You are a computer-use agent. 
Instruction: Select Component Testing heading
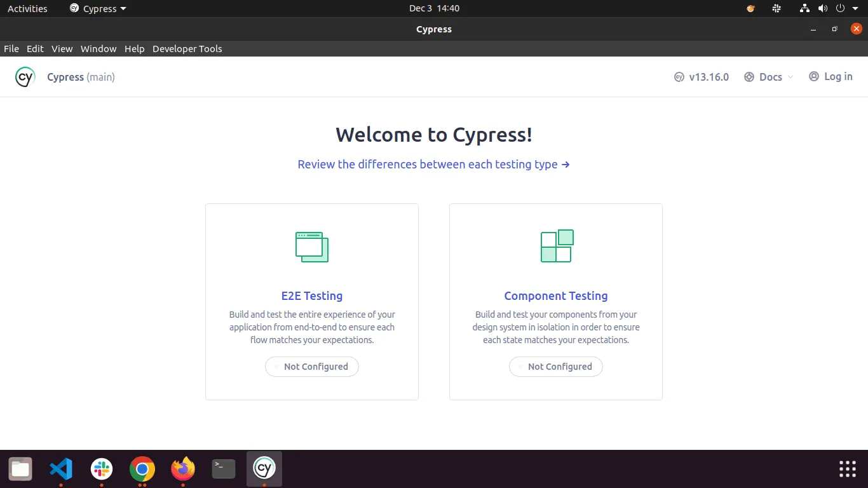point(556,295)
